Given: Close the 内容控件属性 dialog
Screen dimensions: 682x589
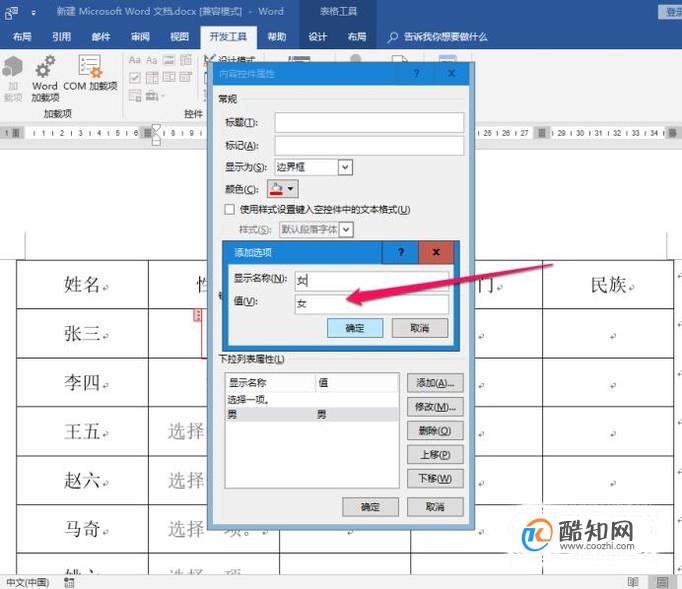Looking at the screenshot, I should pyautogui.click(x=452, y=73).
